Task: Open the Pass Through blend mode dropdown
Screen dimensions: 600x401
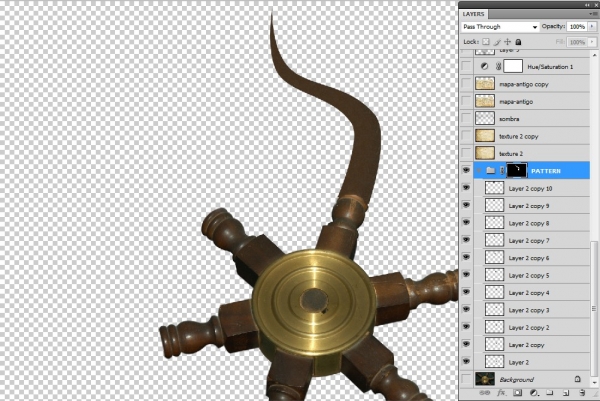Action: 500,27
